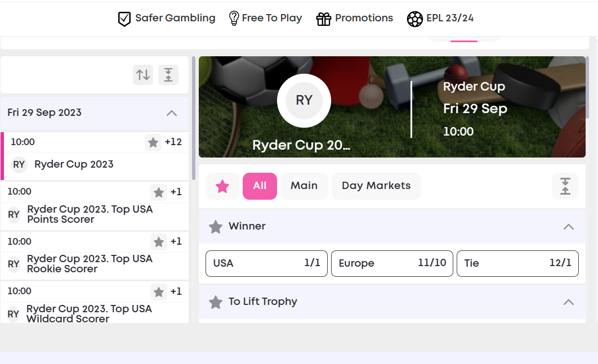Image resolution: width=598 pixels, height=364 pixels.
Task: Star the Top USA Points Scorer event
Action: 159,192
